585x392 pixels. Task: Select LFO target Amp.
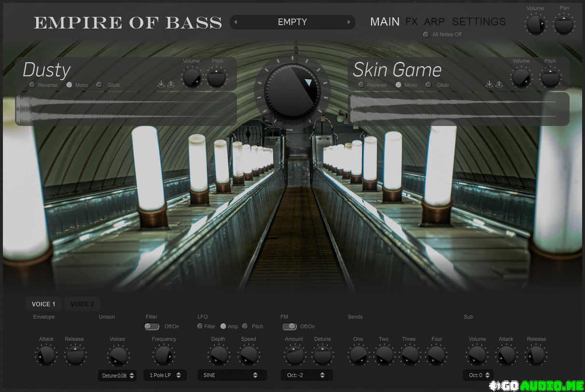click(x=223, y=326)
